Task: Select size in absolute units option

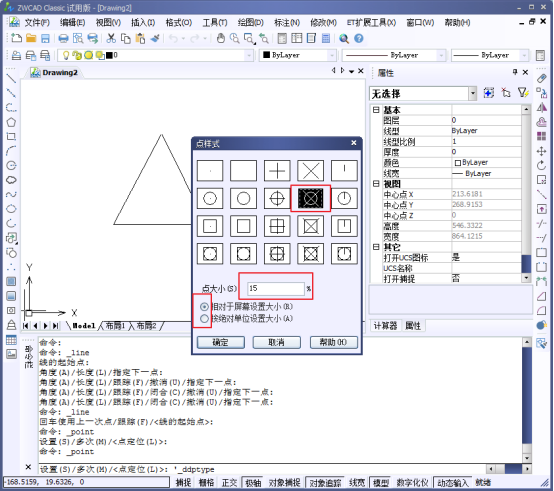Action: [x=204, y=319]
